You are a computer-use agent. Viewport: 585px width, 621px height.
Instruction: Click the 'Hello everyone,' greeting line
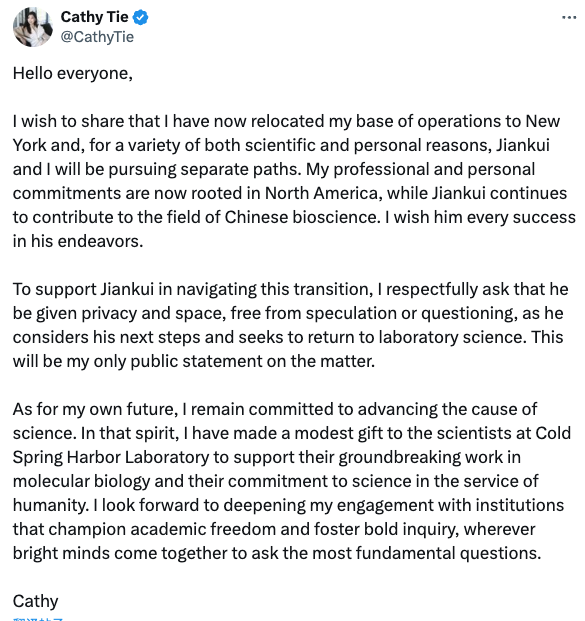[x=72, y=74]
